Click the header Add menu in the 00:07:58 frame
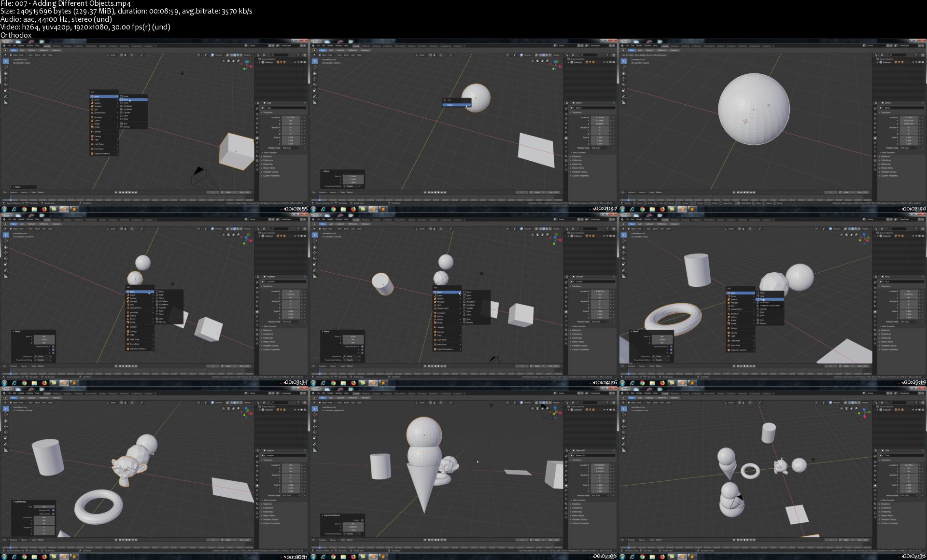The image size is (927, 560). pos(662,403)
